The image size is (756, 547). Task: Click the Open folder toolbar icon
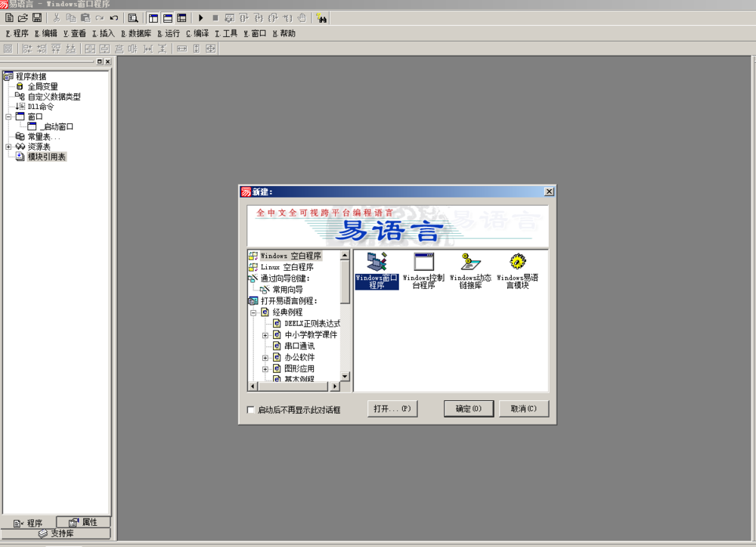click(23, 17)
